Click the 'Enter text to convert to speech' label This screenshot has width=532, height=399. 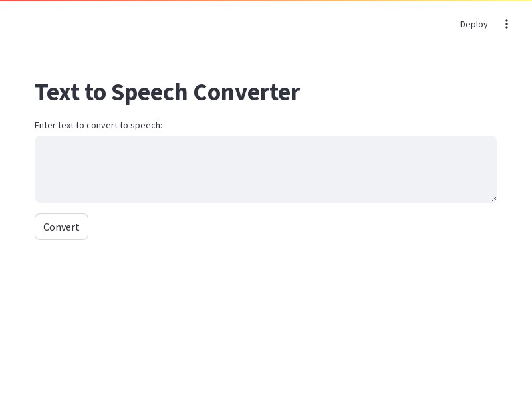pos(98,125)
